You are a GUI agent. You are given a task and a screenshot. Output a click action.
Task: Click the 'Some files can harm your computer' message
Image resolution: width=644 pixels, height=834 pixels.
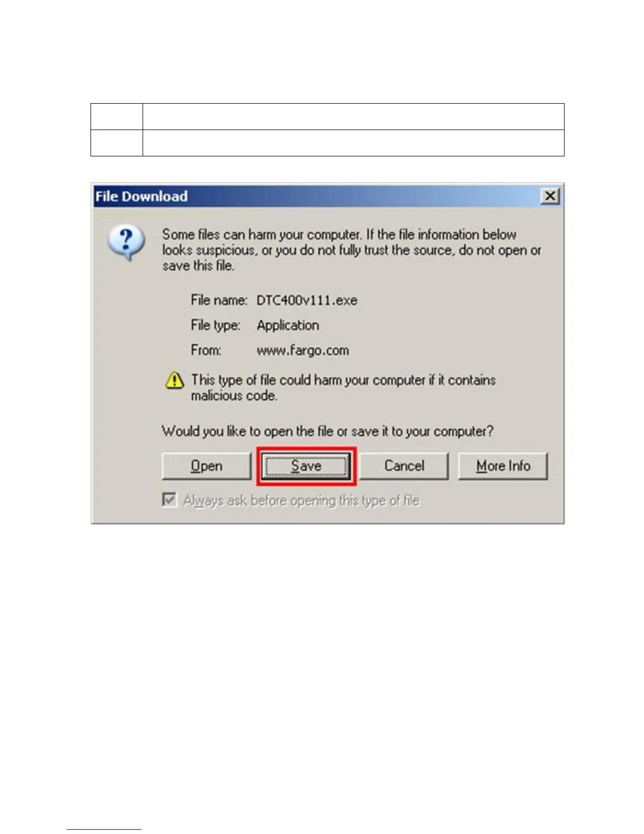pos(351,250)
